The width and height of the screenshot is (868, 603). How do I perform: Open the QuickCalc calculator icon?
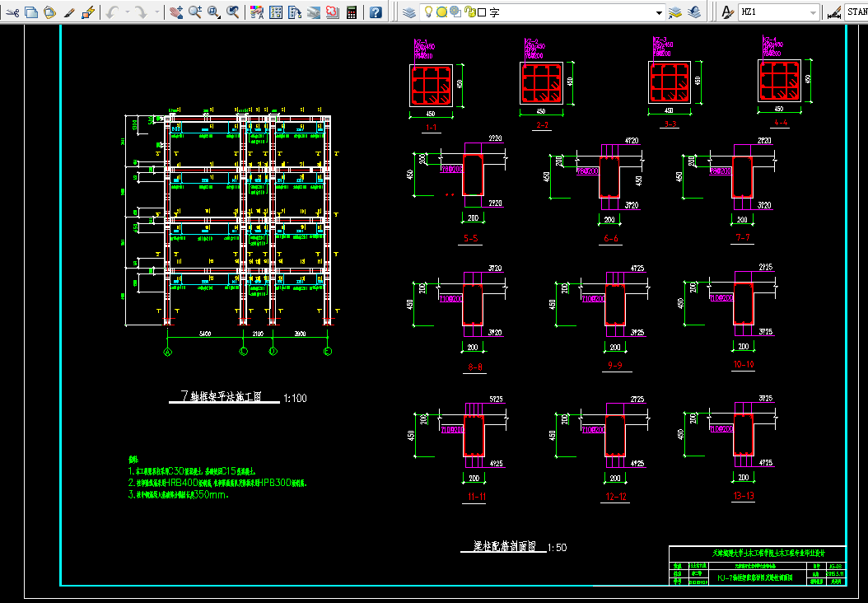click(x=352, y=12)
